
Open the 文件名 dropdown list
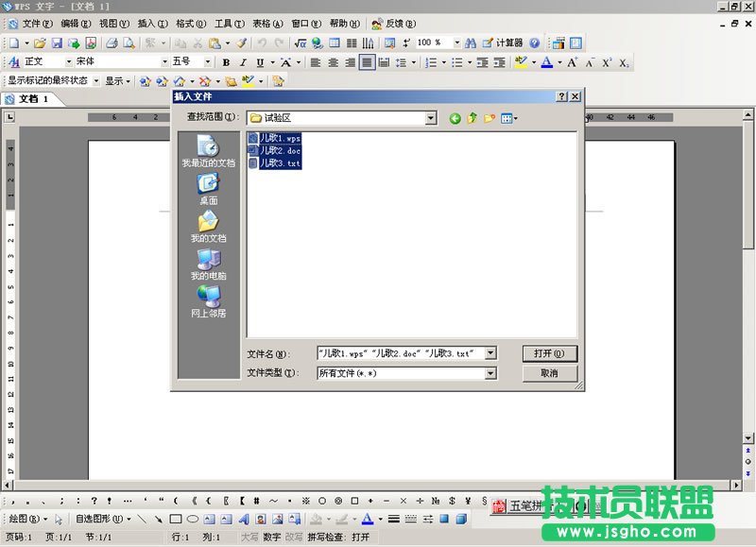coord(490,353)
